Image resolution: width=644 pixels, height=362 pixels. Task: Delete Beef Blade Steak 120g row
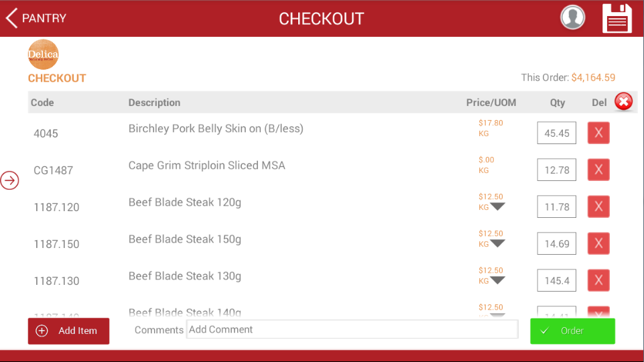tap(598, 206)
